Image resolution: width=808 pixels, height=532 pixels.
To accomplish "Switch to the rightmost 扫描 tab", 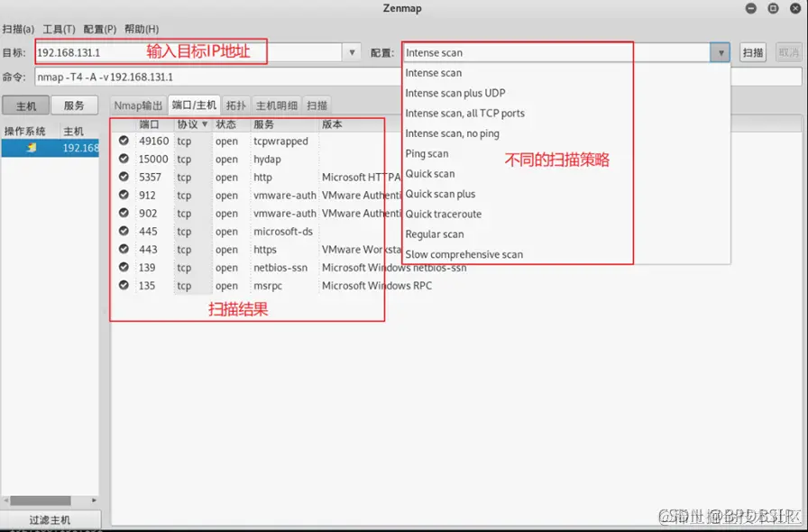I will click(x=317, y=105).
